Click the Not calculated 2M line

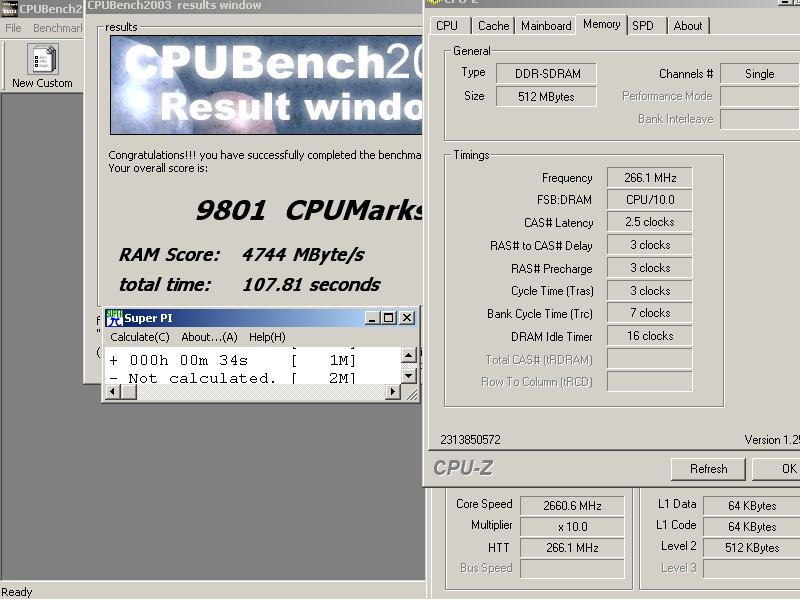pyautogui.click(x=232, y=378)
